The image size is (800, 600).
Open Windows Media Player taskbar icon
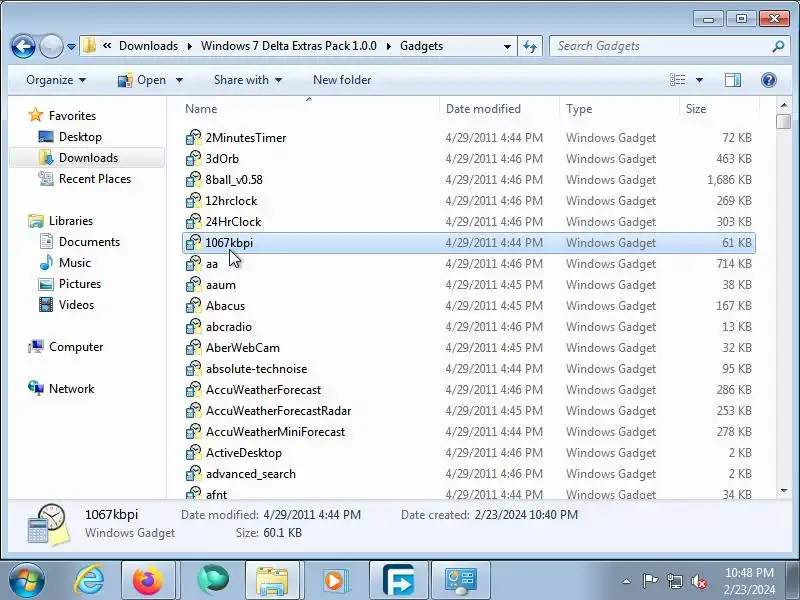pos(335,581)
